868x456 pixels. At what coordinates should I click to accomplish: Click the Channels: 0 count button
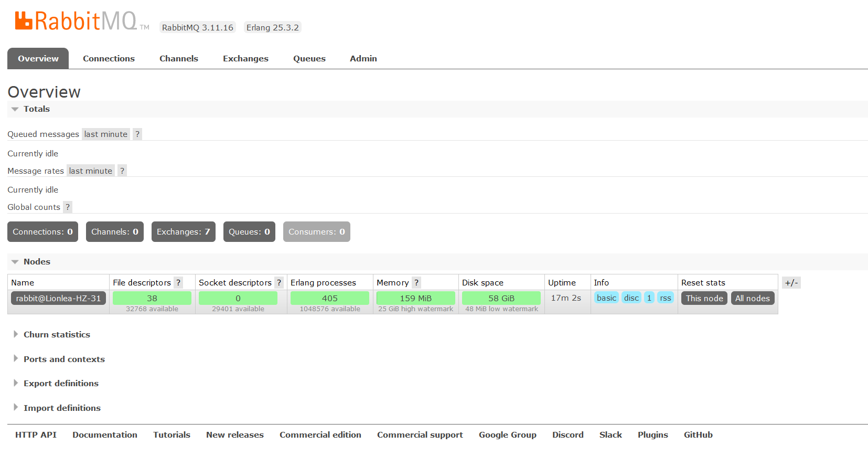pyautogui.click(x=115, y=232)
